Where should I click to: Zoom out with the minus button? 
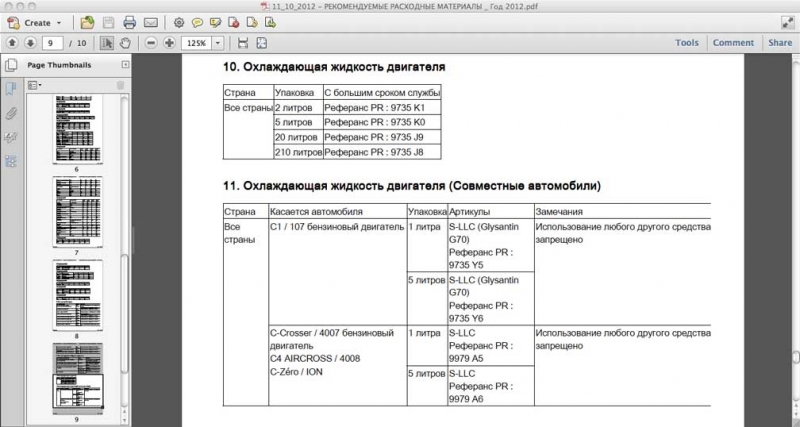[x=150, y=43]
